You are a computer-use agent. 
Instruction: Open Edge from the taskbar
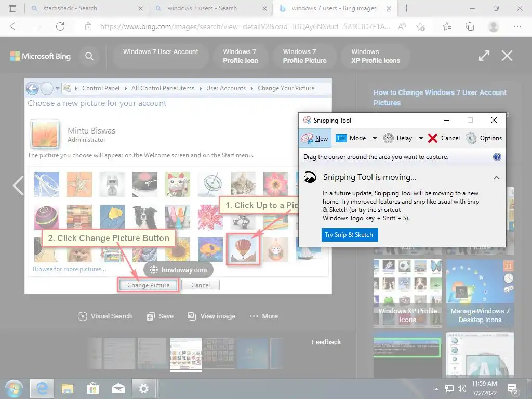[42, 389]
